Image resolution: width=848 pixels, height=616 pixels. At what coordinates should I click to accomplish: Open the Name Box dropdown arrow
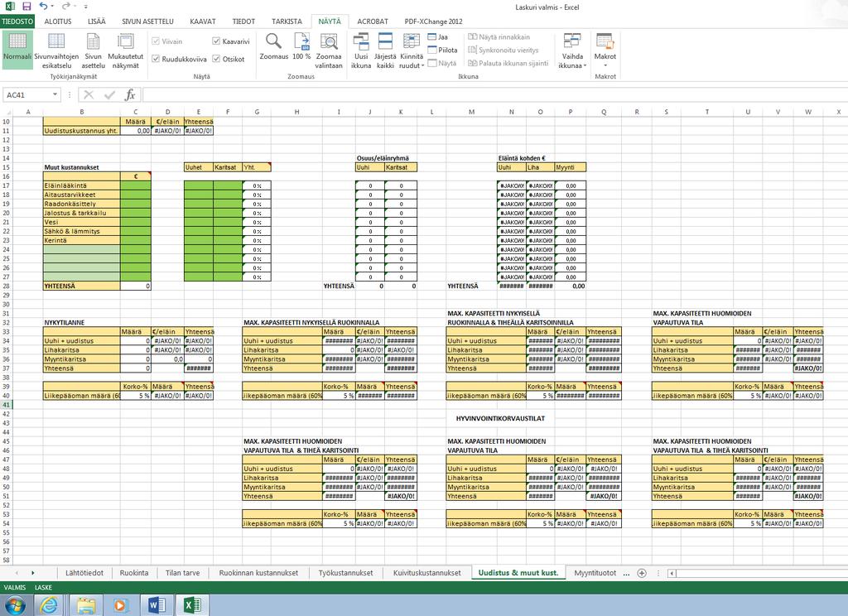pyautogui.click(x=55, y=94)
